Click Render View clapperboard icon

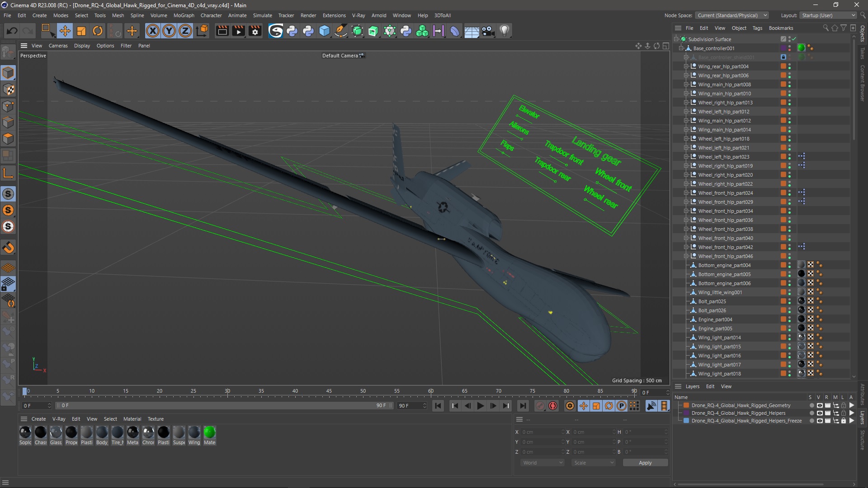pos(222,31)
